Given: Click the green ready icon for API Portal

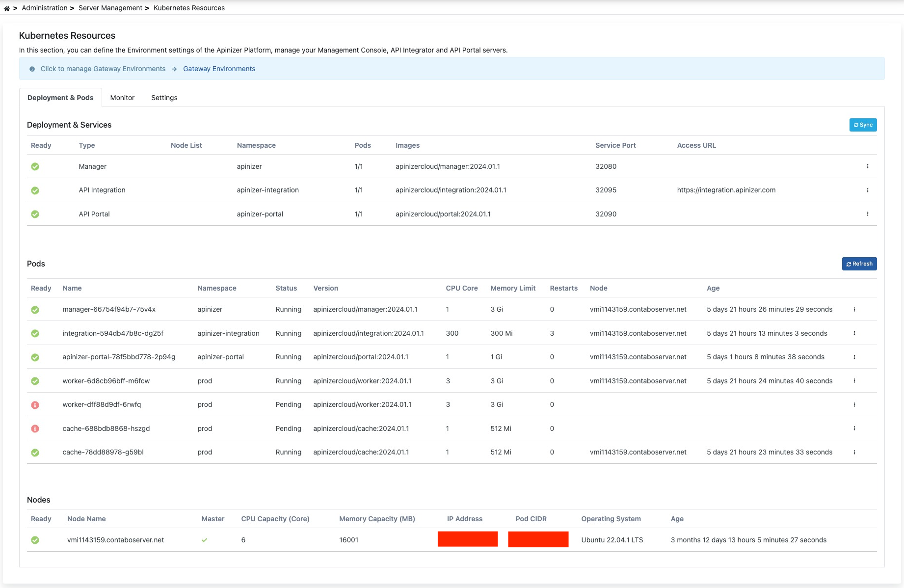Looking at the screenshot, I should point(35,214).
